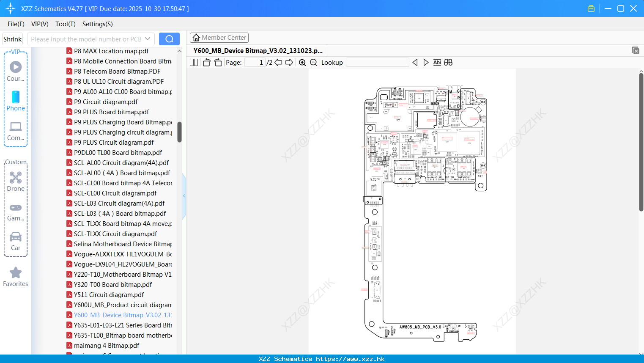The image size is (644, 363).
Task: Toggle the Abi match-case search option
Action: tap(437, 62)
